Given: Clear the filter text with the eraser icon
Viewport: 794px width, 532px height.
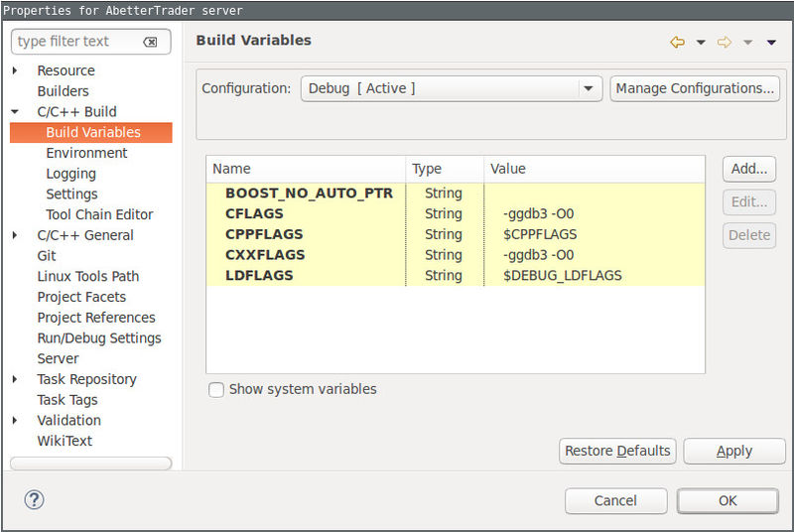Looking at the screenshot, I should click(150, 42).
